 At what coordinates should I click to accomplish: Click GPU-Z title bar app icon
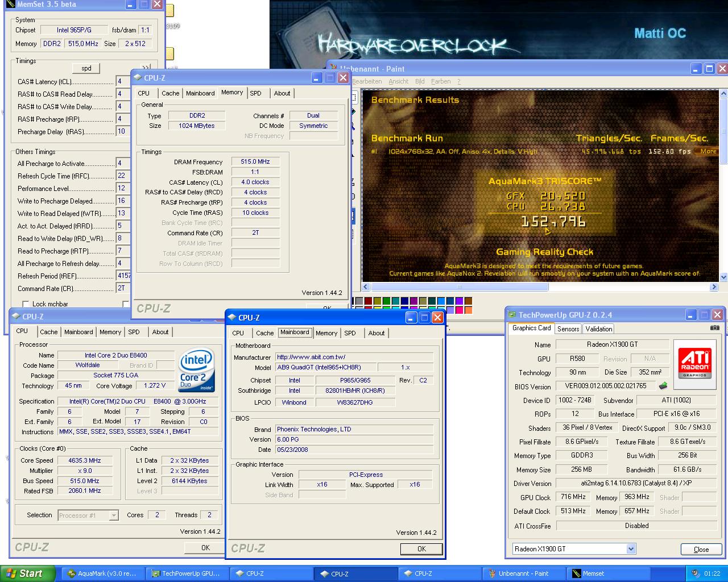tap(512, 315)
